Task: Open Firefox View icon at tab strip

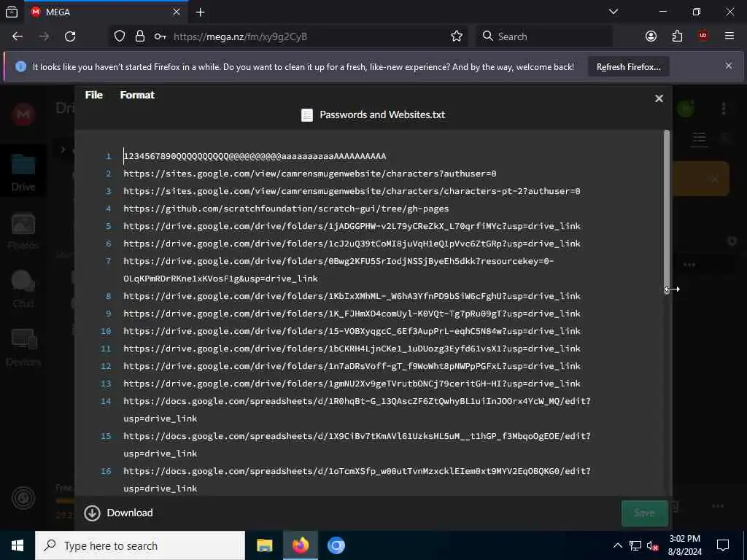Action: pyautogui.click(x=12, y=12)
